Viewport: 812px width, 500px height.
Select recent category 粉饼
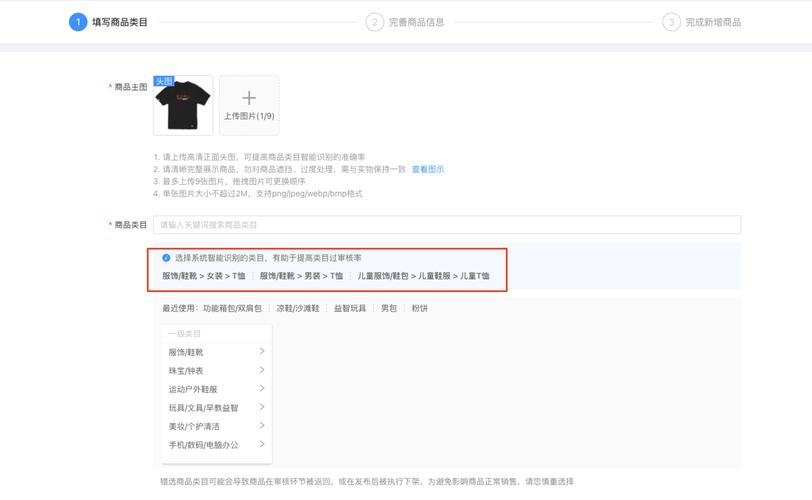pyautogui.click(x=419, y=308)
